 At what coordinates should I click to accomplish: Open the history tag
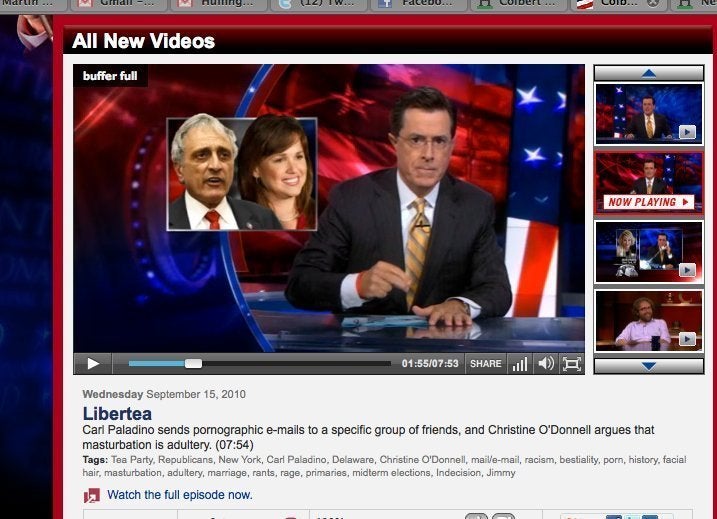point(642,460)
